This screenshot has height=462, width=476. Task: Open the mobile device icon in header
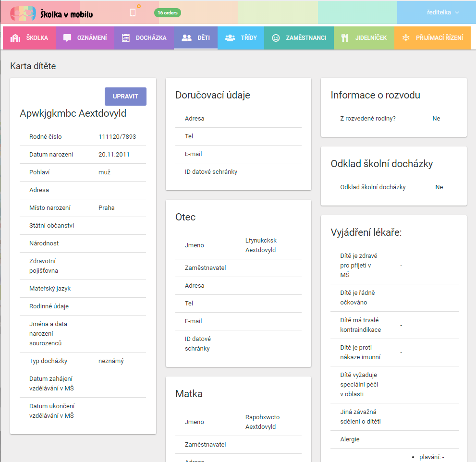pos(133,12)
